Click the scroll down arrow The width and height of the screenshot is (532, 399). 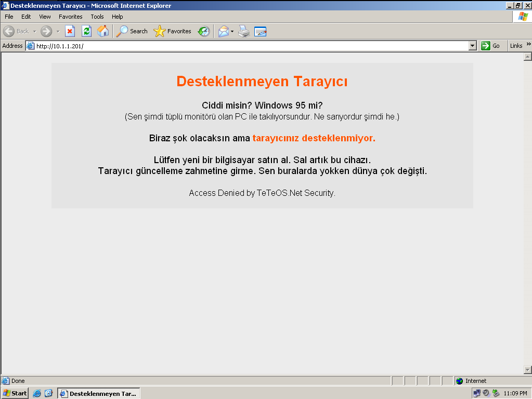[x=527, y=370]
